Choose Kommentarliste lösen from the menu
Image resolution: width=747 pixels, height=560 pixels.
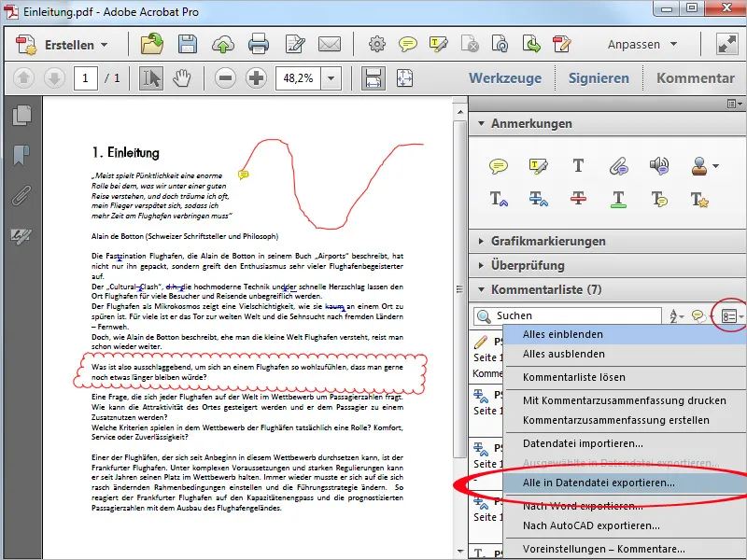[x=624, y=377]
